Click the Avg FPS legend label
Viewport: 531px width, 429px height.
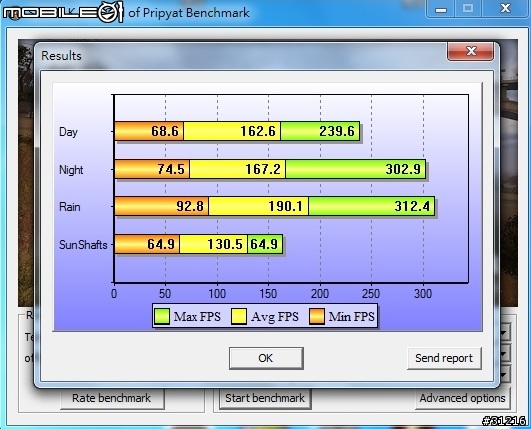275,317
